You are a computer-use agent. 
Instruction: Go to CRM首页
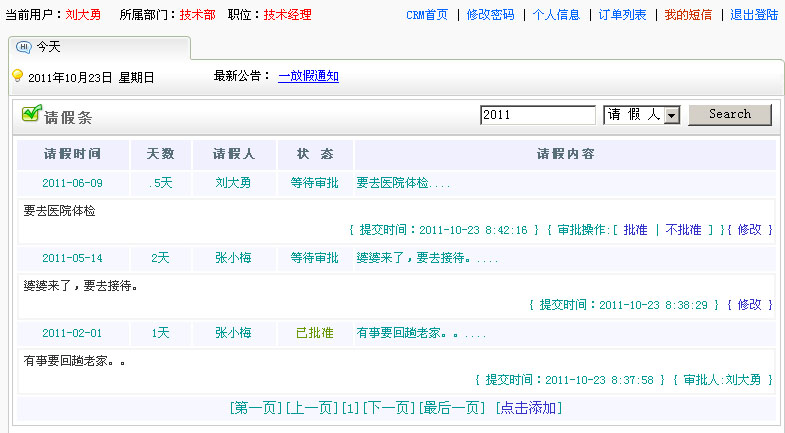[x=427, y=15]
